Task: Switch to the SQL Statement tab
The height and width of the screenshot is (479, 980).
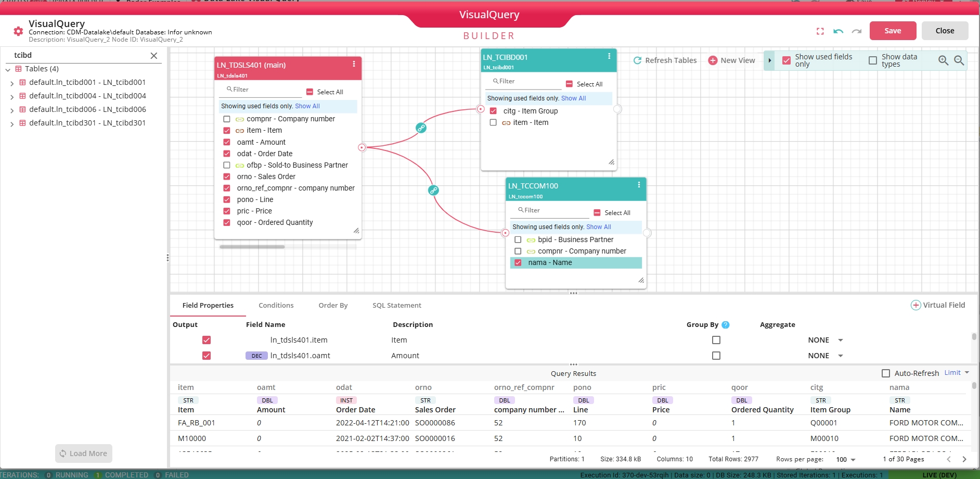Action: coord(396,305)
